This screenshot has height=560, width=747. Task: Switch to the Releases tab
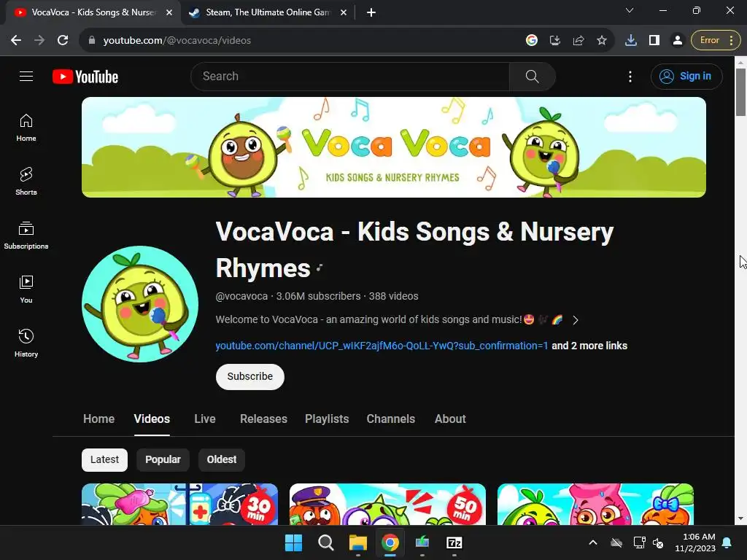coord(263,419)
